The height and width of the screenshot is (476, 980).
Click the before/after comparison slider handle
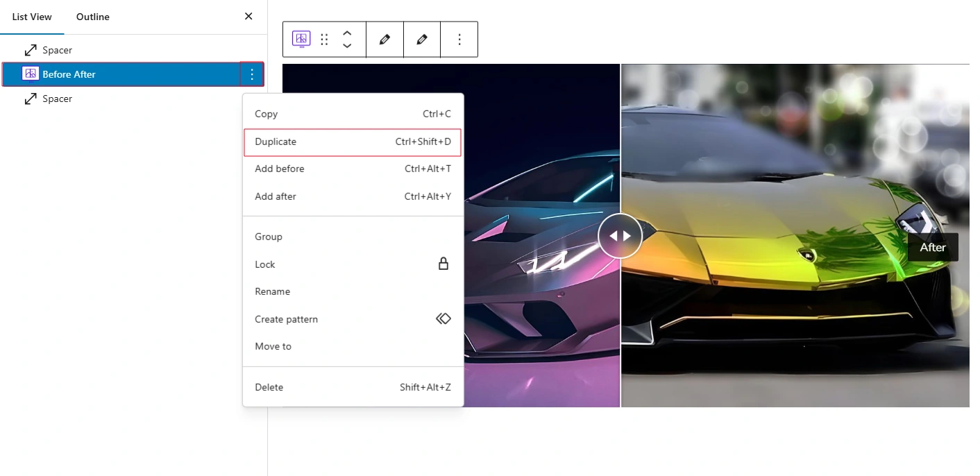[620, 236]
